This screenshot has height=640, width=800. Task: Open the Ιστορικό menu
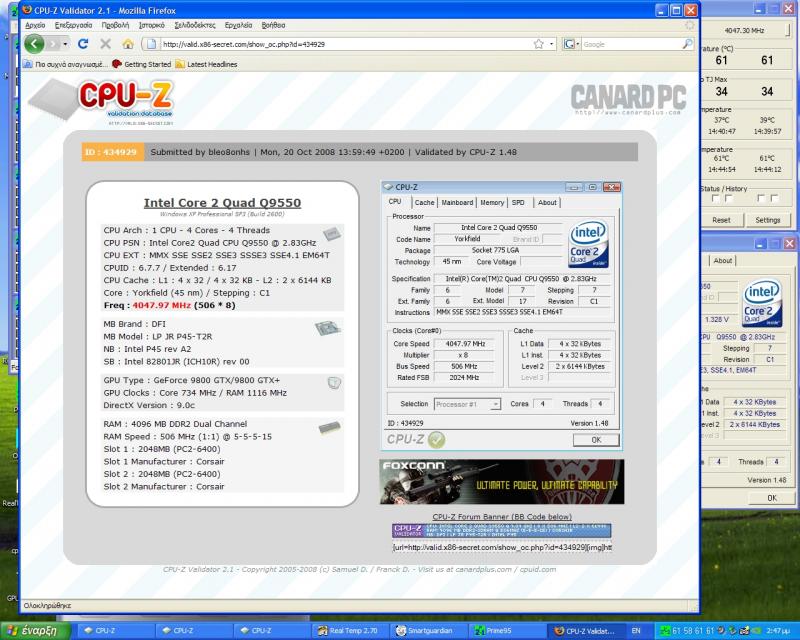click(152, 25)
